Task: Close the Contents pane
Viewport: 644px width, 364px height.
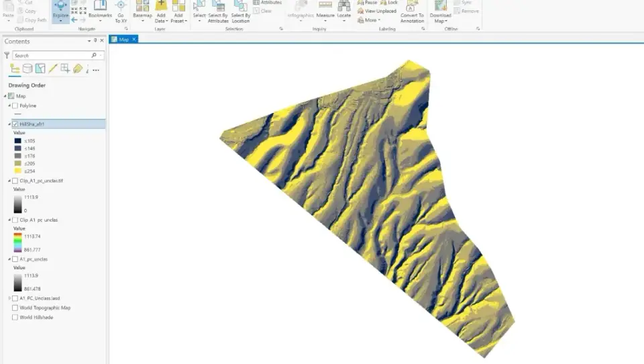Action: [102, 41]
